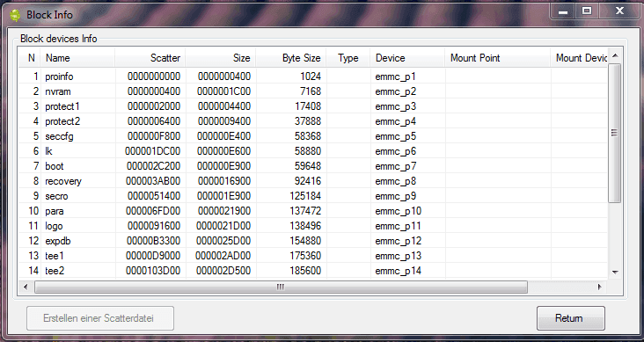Select the seccfg row
Image resolution: width=644 pixels, height=342 pixels.
312,136
